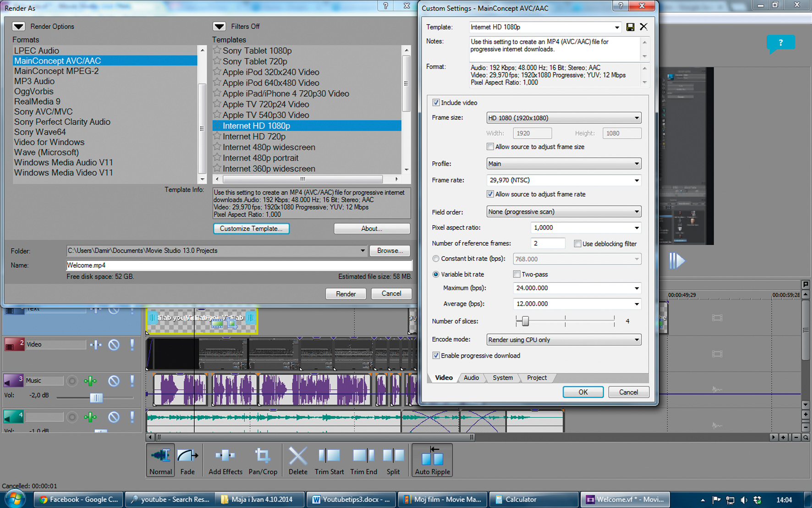This screenshot has height=508, width=812.
Task: Click the Number of slices slider handle
Action: pyautogui.click(x=525, y=321)
